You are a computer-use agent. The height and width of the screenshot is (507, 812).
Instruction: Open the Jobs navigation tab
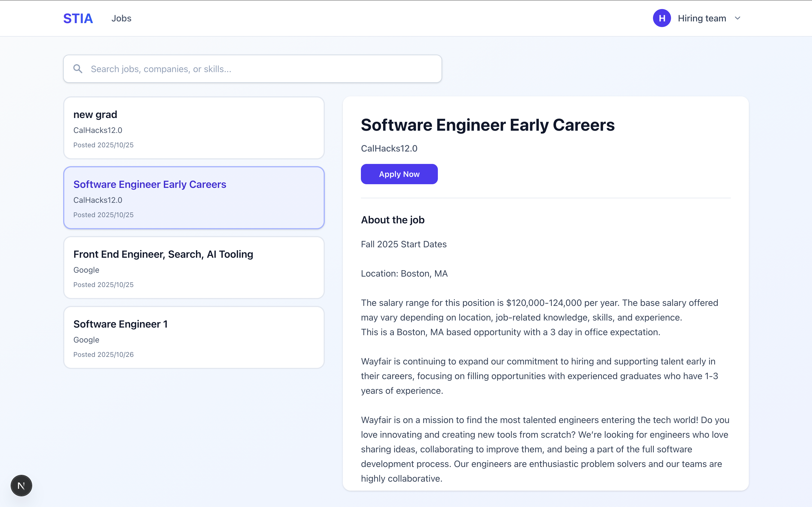coord(121,18)
